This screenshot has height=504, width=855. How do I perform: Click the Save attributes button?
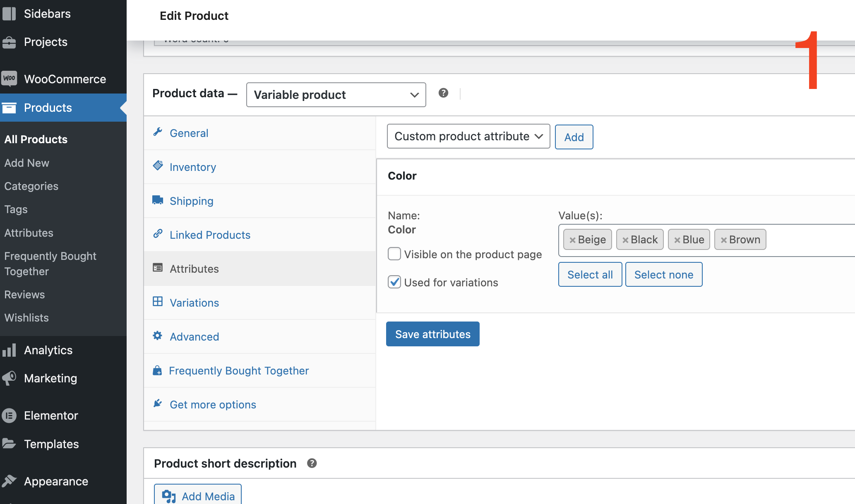[x=432, y=334]
